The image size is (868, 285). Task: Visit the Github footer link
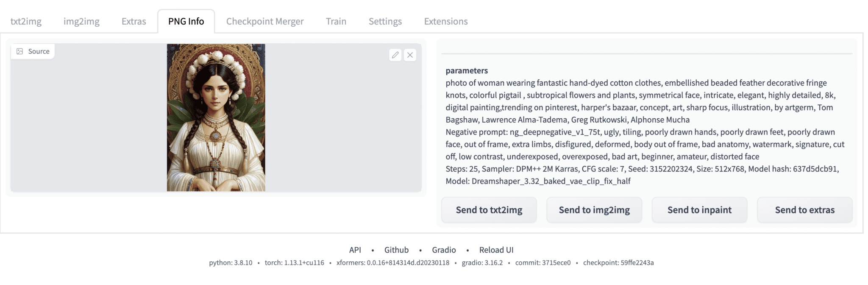[x=396, y=250]
